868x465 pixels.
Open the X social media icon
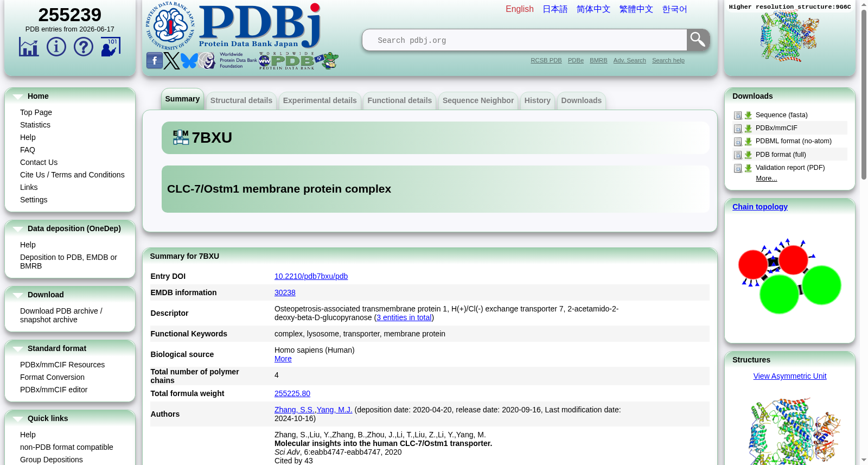coord(171,60)
